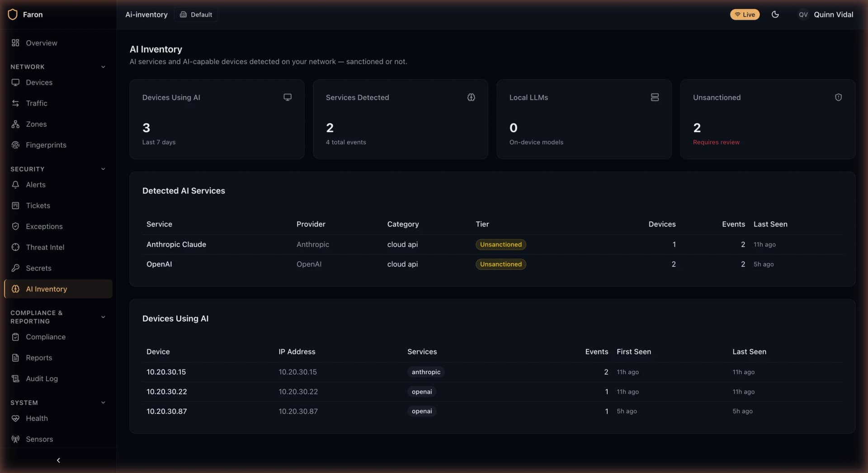Click the Unsanctioned badge for Anthropic Claude
The image size is (868, 473).
click(500, 244)
